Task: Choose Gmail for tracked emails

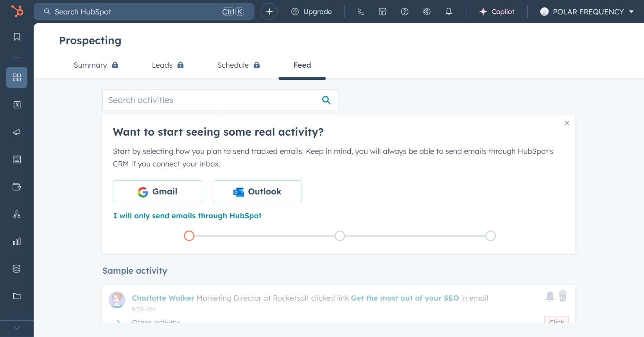Action: [x=158, y=192]
